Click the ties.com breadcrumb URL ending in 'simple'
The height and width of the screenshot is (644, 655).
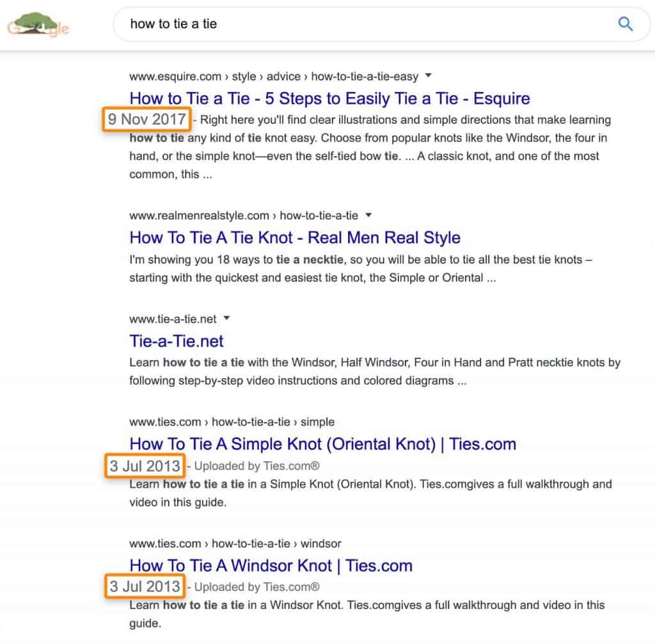pos(232,422)
